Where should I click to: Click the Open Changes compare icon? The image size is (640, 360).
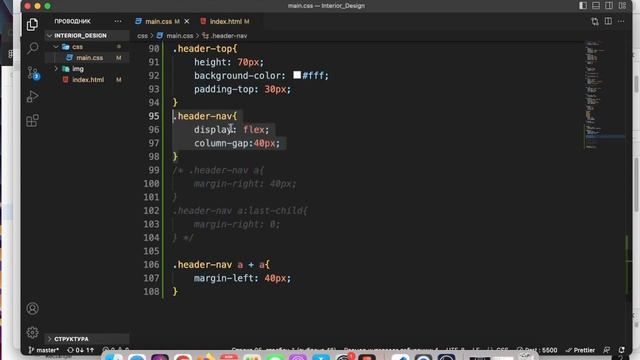point(595,21)
